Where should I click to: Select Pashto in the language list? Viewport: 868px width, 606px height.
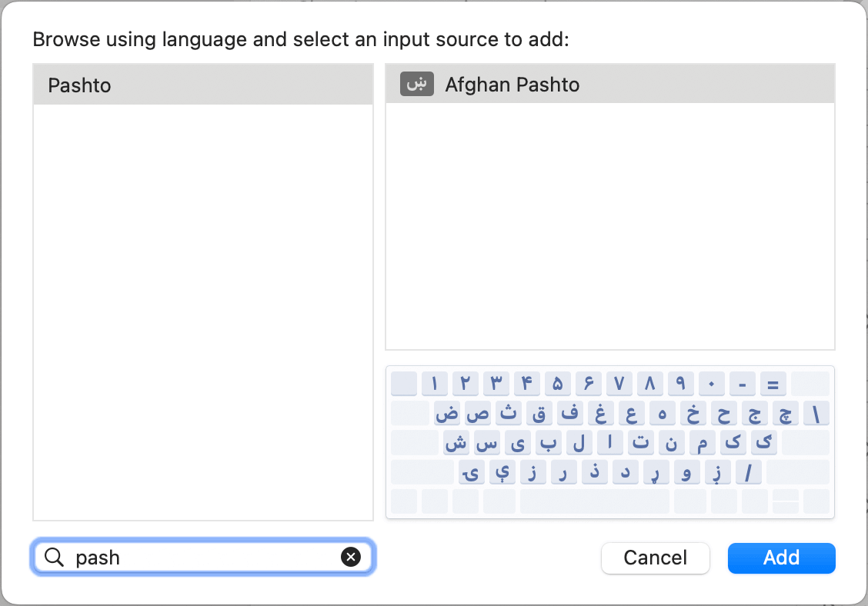(203, 85)
